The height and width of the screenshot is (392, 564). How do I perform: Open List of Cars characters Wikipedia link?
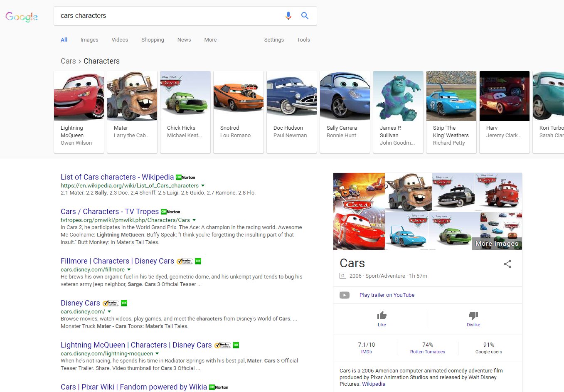pos(117,177)
